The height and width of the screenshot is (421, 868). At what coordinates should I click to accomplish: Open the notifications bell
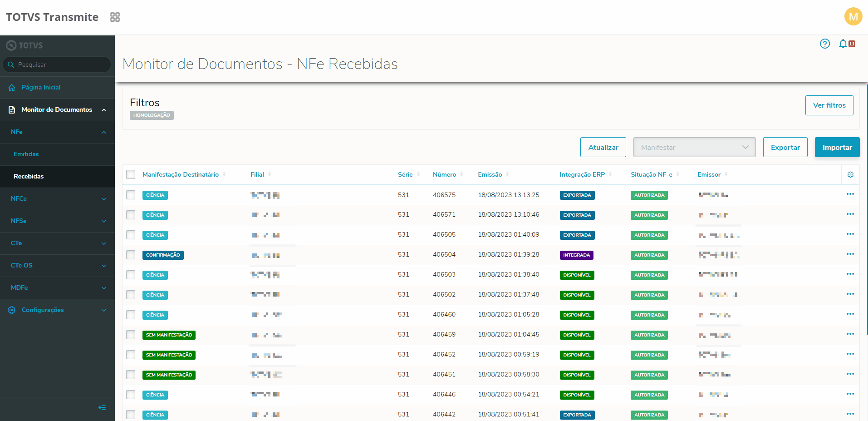[x=843, y=44]
